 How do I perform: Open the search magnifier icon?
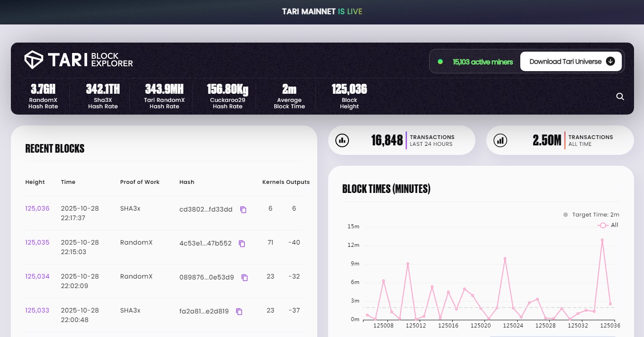click(620, 96)
